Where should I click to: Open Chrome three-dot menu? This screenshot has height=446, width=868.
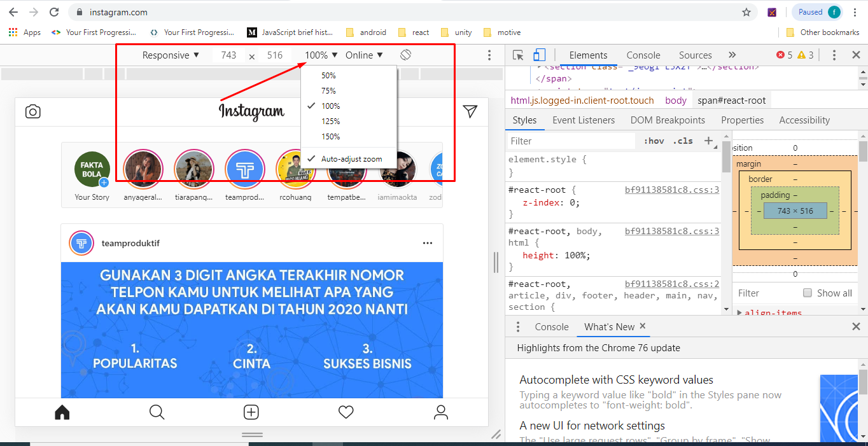856,12
